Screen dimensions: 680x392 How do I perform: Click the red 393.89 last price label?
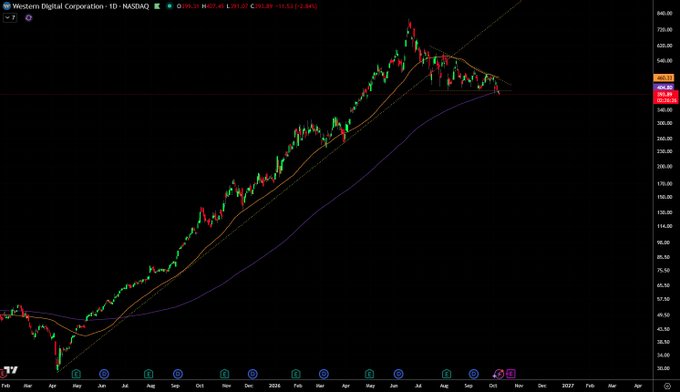[x=666, y=97]
